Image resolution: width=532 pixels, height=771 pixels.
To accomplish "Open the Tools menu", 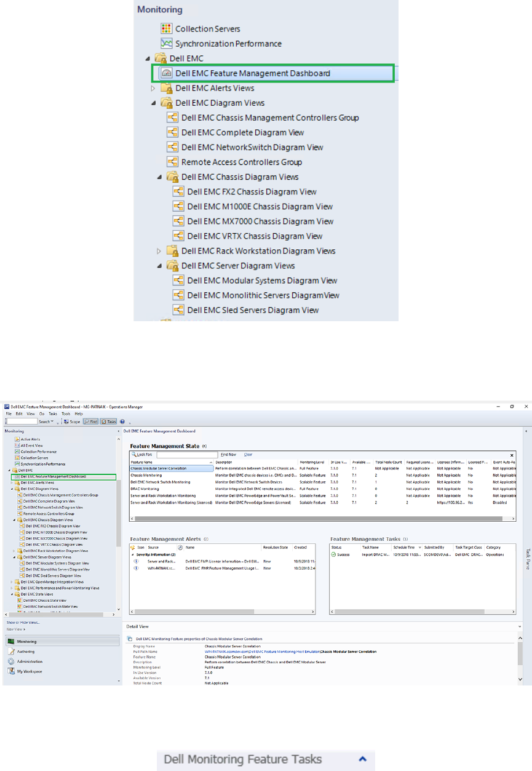I will coord(66,413).
